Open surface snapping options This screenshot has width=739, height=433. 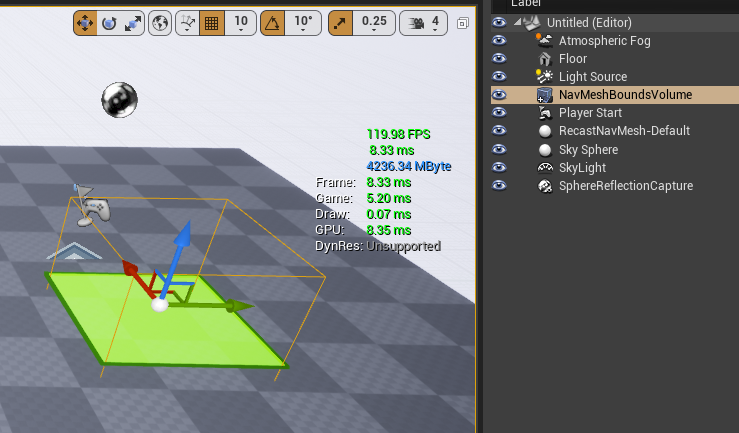pos(188,23)
